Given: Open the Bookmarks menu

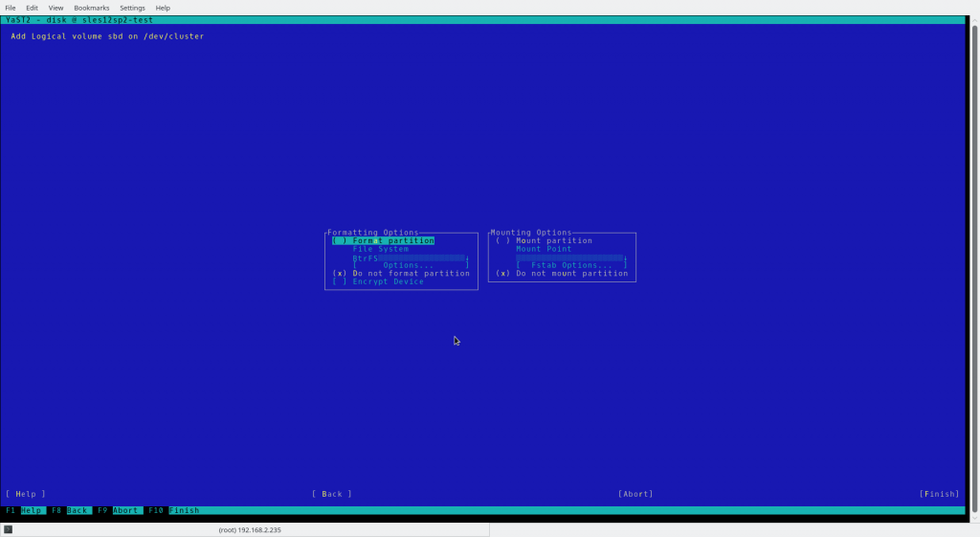Looking at the screenshot, I should [92, 8].
